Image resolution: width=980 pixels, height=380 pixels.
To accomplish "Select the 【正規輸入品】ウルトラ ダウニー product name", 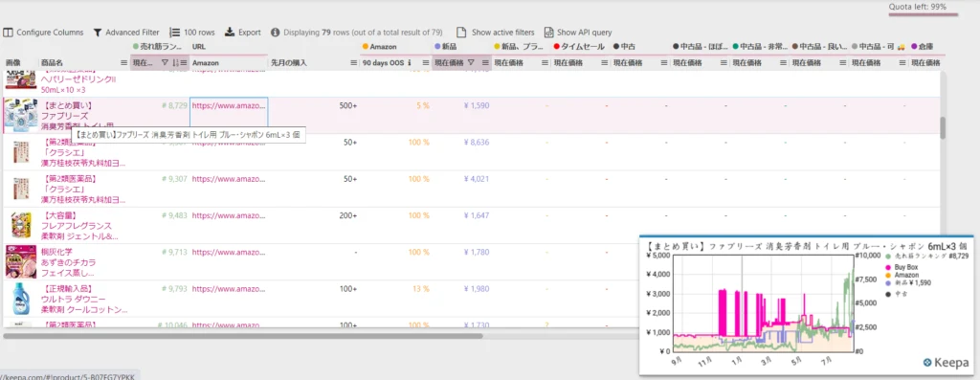I will coord(84,299).
